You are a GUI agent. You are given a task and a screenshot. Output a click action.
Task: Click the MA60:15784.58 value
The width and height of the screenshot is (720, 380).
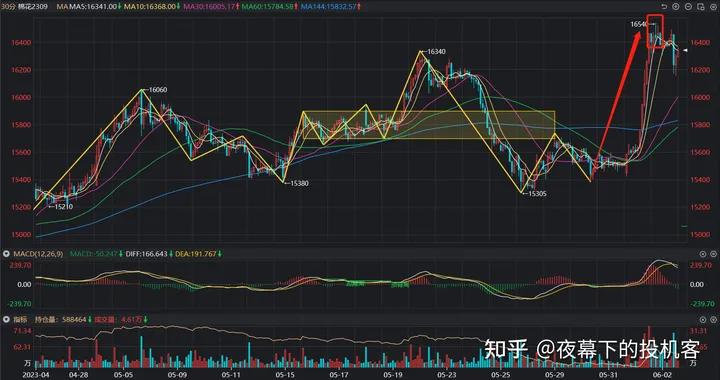click(x=269, y=6)
